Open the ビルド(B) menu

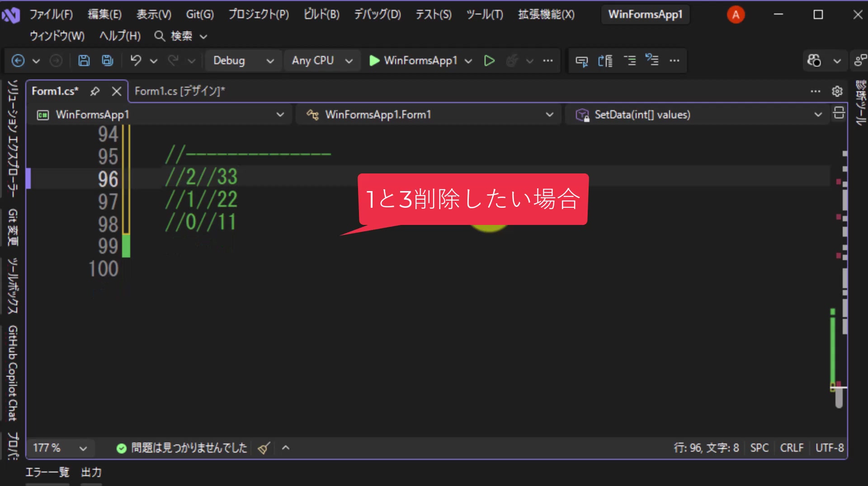321,14
